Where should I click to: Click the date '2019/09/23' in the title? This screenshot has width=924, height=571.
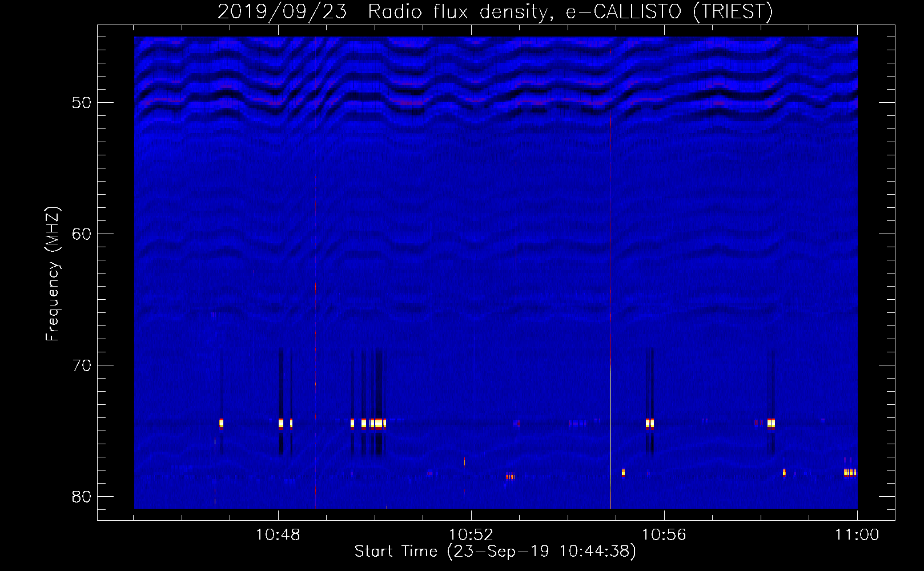tap(282, 11)
